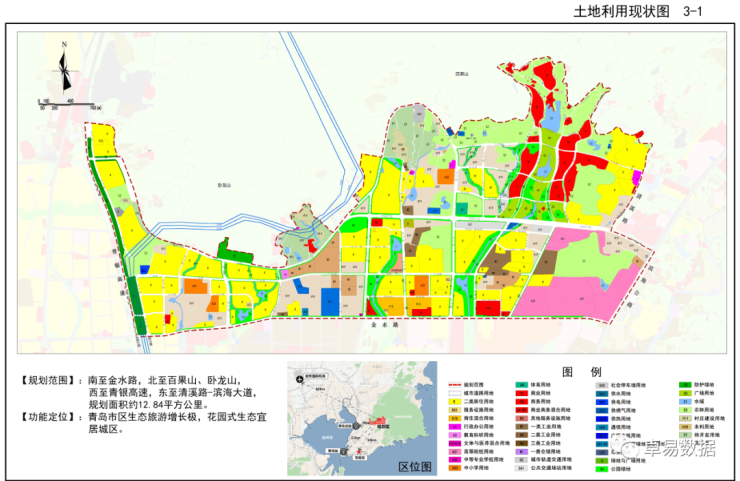The image size is (740, 481).
Task: Click the 二类工业用地 legend label
Action: [546, 435]
